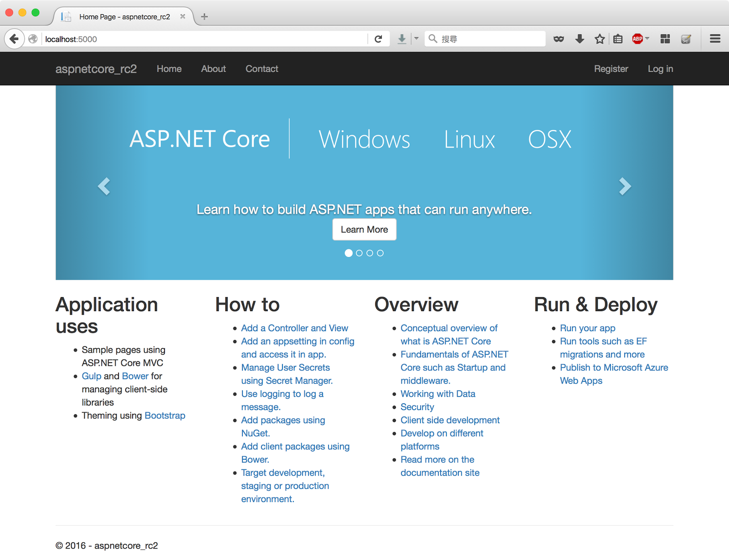Open the Selenium IDE toolbar icon
This screenshot has width=729, height=560.
(686, 39)
